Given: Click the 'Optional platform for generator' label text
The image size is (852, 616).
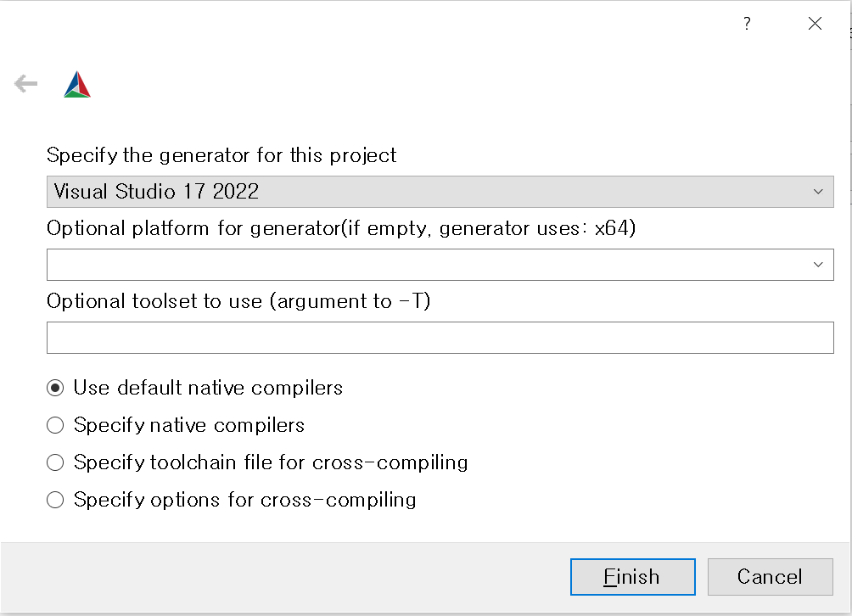Looking at the screenshot, I should 341,228.
